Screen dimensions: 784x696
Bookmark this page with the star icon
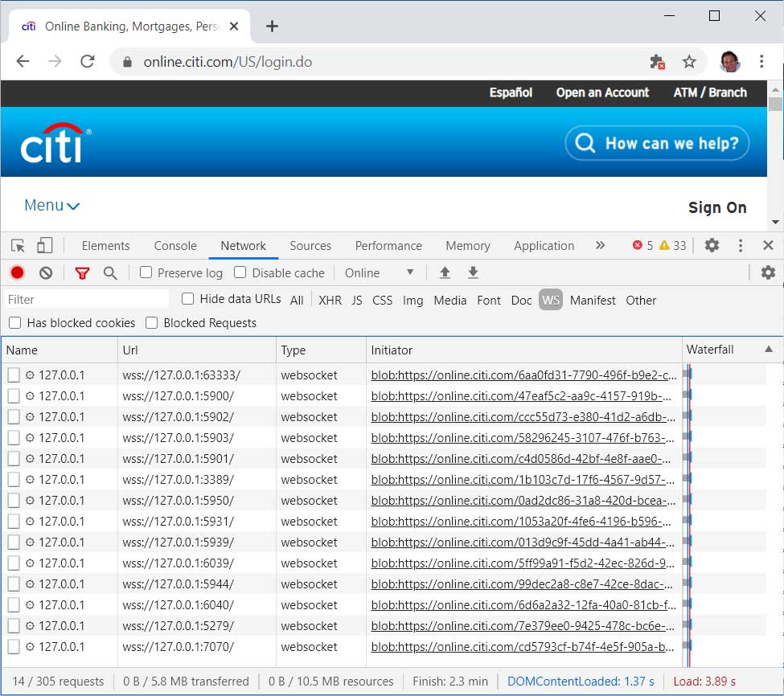point(689,62)
